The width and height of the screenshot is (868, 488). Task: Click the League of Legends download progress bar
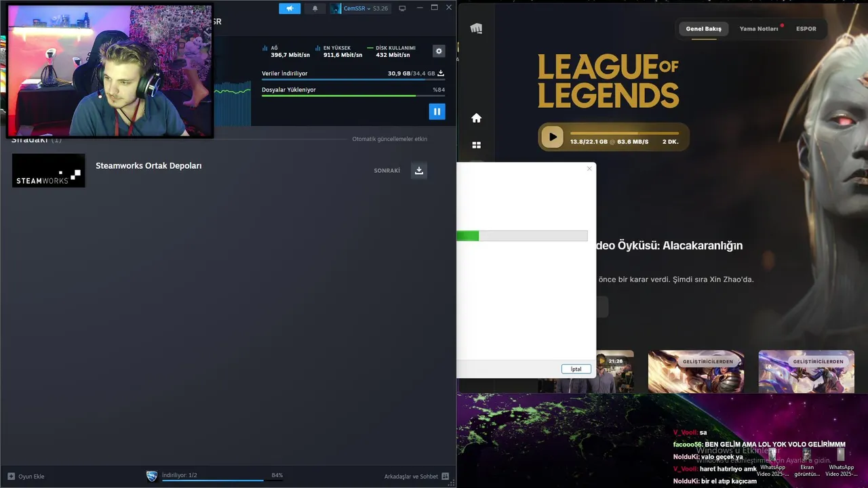pyautogui.click(x=625, y=133)
